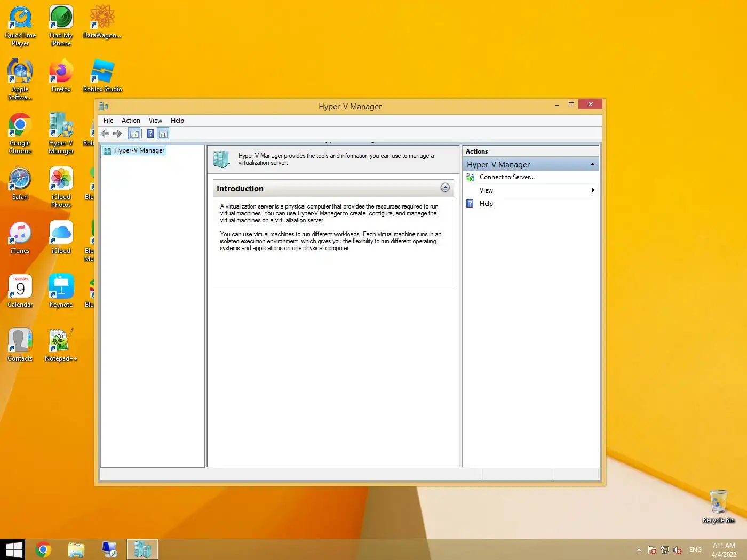The image size is (747, 560).
Task: Click the blue Help question-mark toolbar icon
Action: tap(150, 134)
